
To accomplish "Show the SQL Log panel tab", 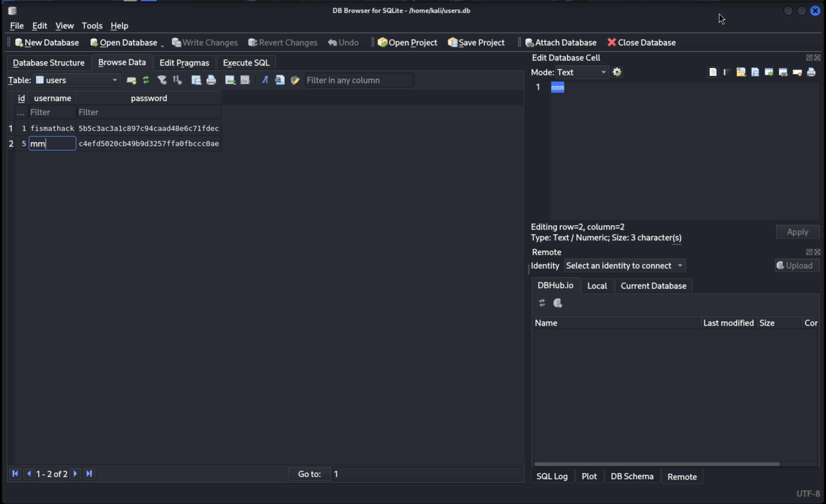I will pos(552,476).
